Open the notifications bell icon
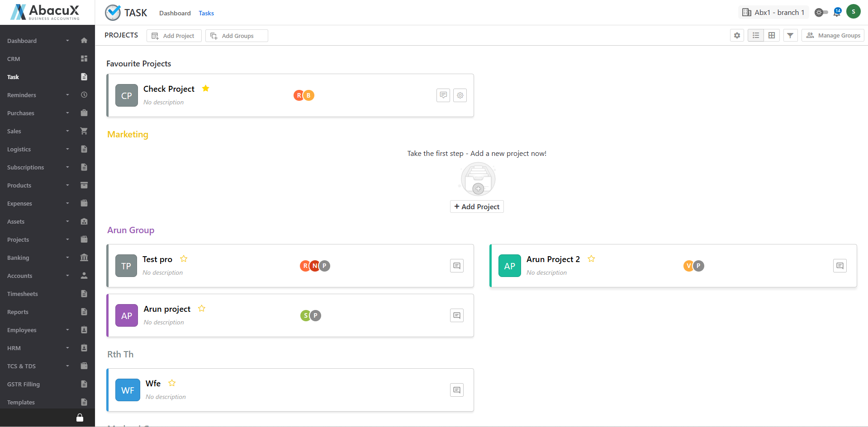The height and width of the screenshot is (427, 868). (x=837, y=13)
